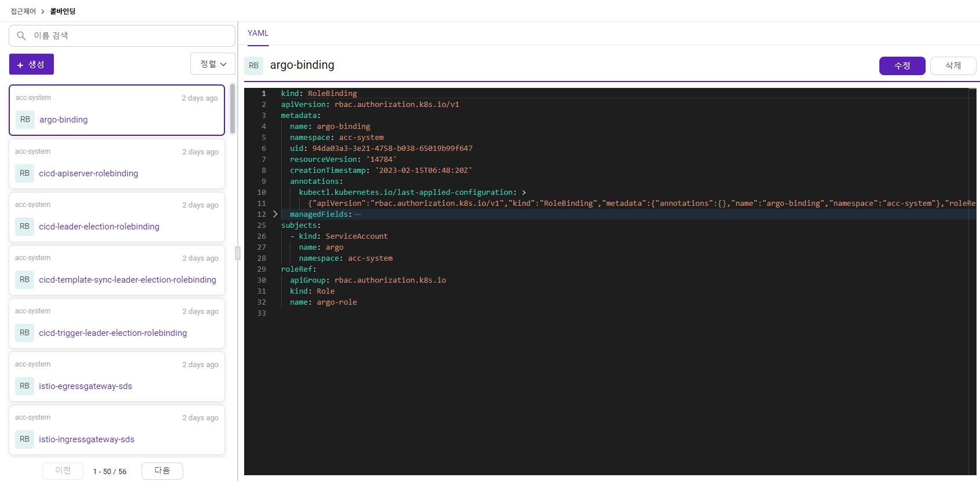Viewport: 980px width, 481px height.
Task: Click the creationTimestamp line in YAML
Action: point(381,170)
